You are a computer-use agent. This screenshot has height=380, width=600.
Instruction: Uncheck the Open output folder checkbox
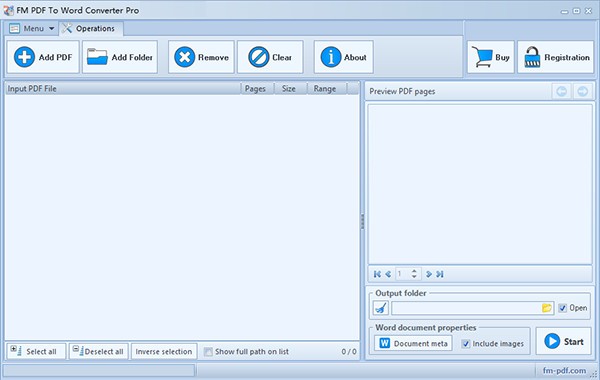[x=562, y=308]
